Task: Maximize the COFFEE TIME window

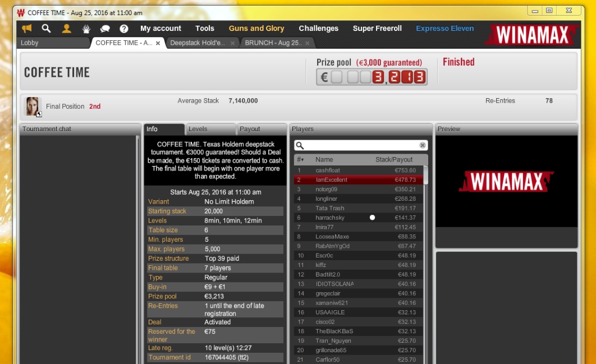Action: [549, 11]
